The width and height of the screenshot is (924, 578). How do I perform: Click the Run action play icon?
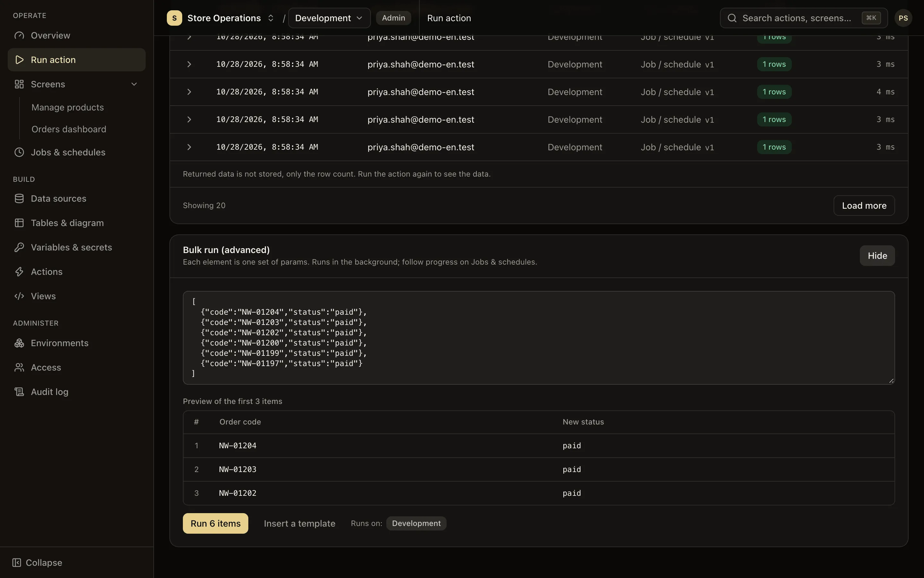click(x=19, y=60)
